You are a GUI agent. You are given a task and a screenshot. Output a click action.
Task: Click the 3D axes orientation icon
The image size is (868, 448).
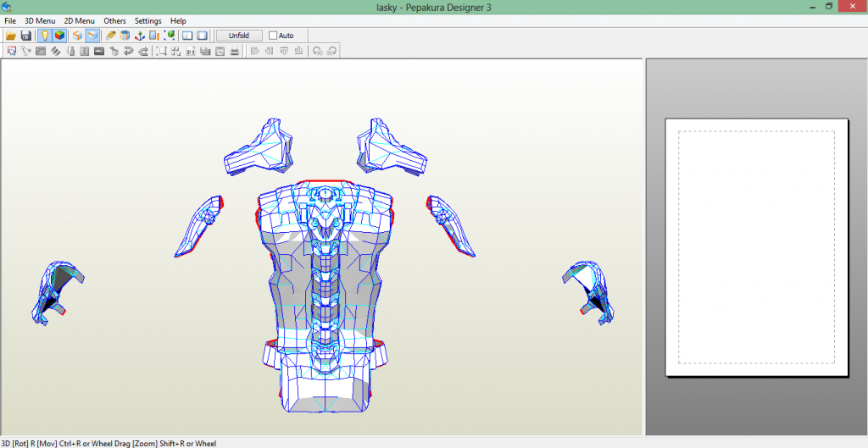[x=140, y=36]
